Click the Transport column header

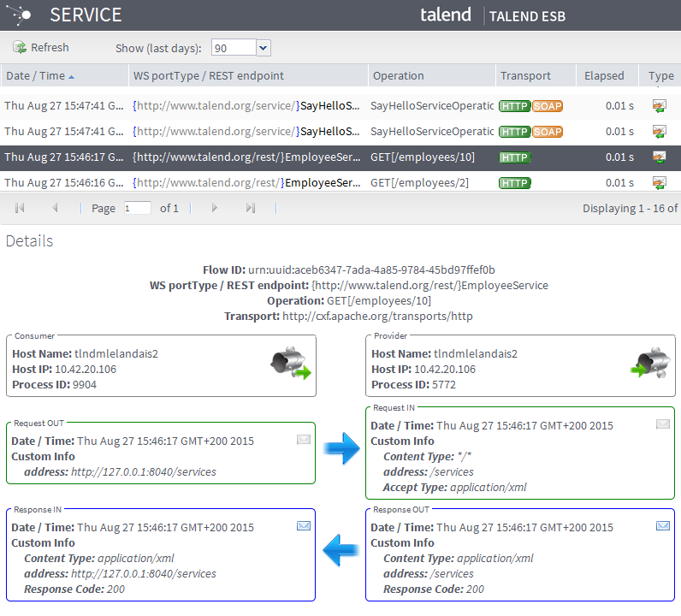pyautogui.click(x=536, y=75)
